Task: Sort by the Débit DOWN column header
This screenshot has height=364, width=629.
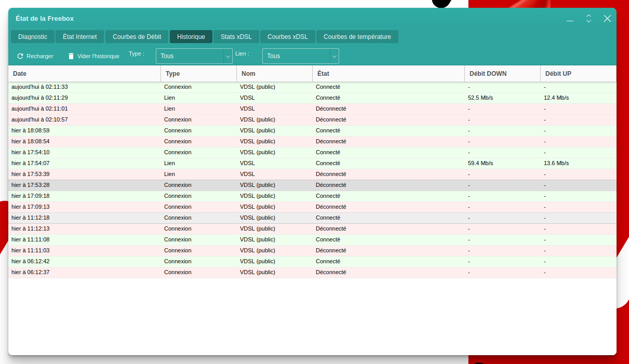Action: 503,74
